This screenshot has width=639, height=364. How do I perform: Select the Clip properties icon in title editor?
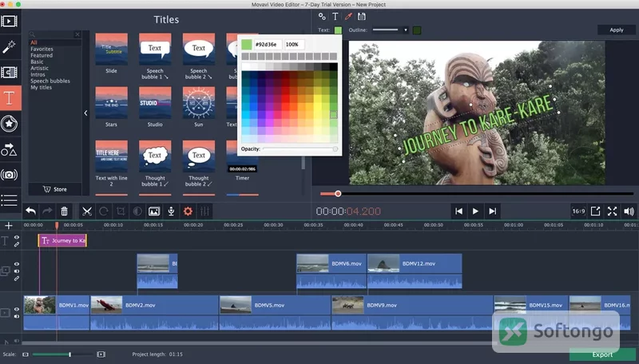[322, 16]
